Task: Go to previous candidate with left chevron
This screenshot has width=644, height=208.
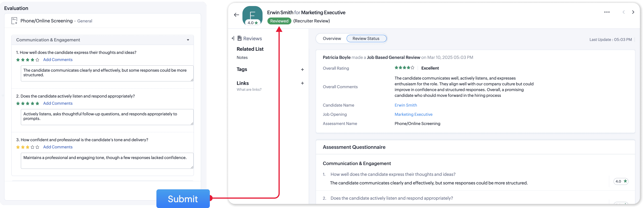Action: [623, 12]
